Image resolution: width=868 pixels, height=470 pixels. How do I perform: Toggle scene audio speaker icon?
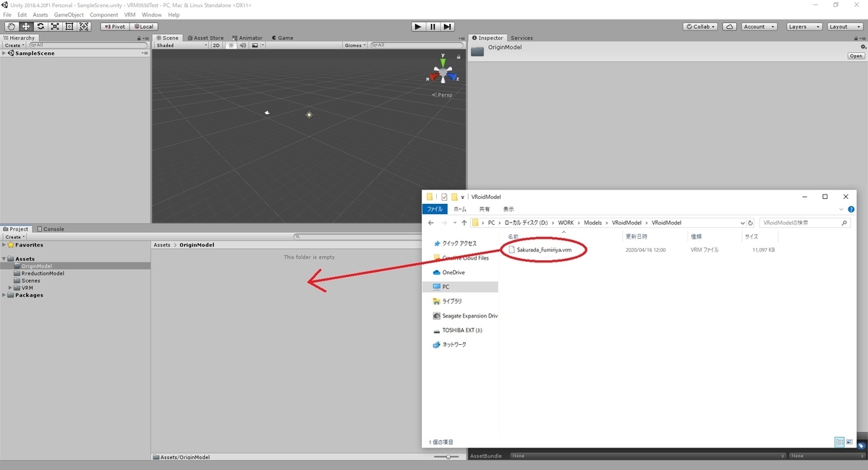tap(243, 45)
